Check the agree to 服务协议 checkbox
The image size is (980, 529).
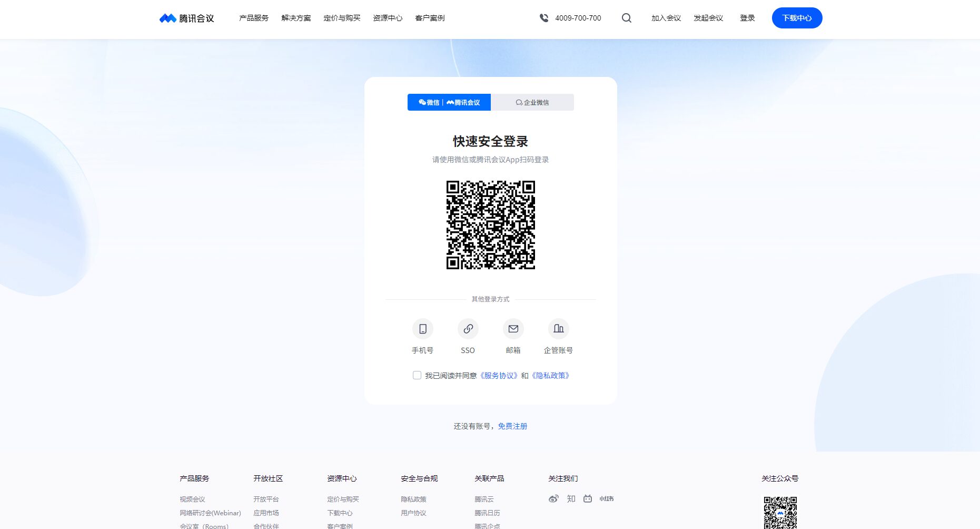[417, 375]
